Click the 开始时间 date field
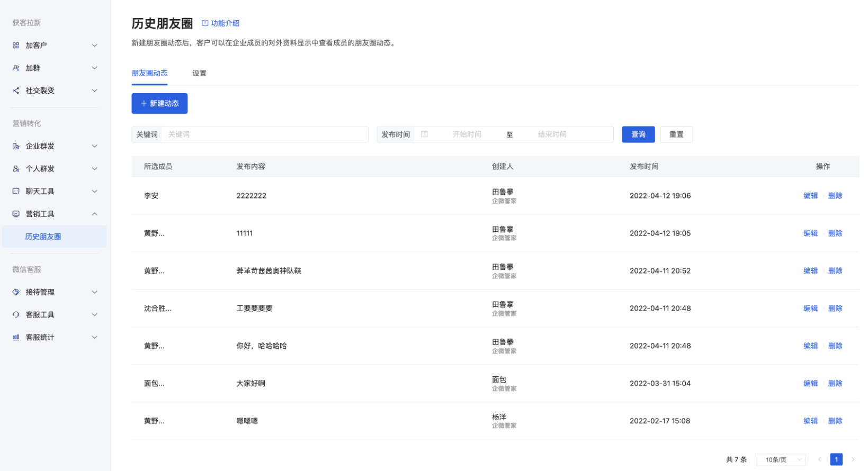The width and height of the screenshot is (868, 471). click(467, 134)
